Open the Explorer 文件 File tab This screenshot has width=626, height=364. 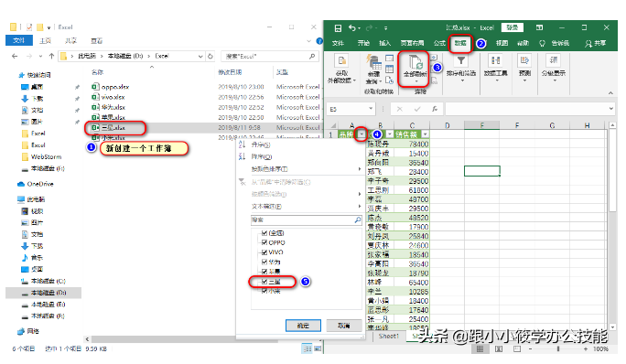click(x=19, y=41)
